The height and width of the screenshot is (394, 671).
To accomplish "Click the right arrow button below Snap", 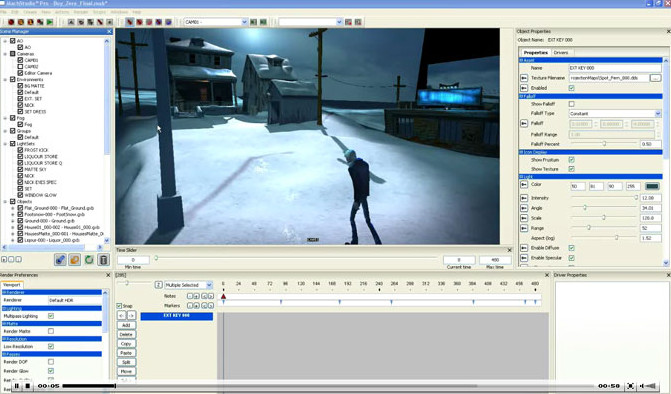I will pos(131,315).
